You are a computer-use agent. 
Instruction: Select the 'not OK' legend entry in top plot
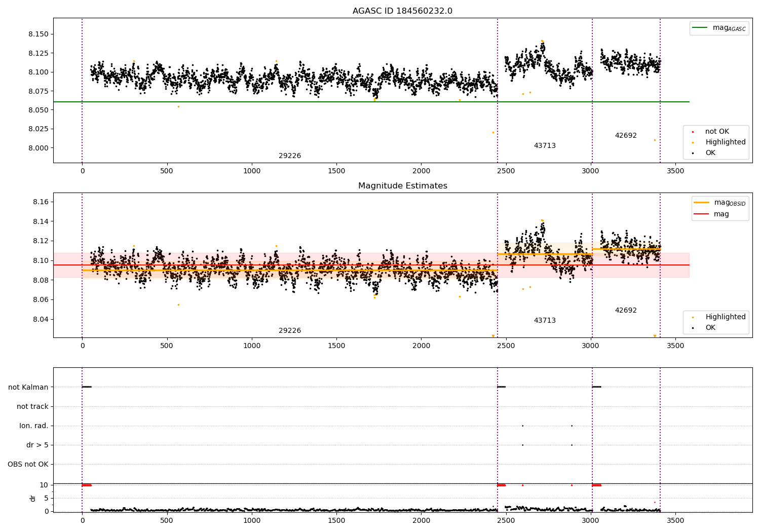point(711,132)
